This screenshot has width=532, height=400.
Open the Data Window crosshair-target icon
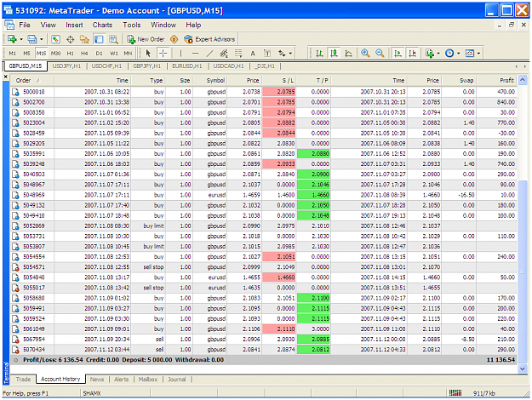[x=71, y=39]
